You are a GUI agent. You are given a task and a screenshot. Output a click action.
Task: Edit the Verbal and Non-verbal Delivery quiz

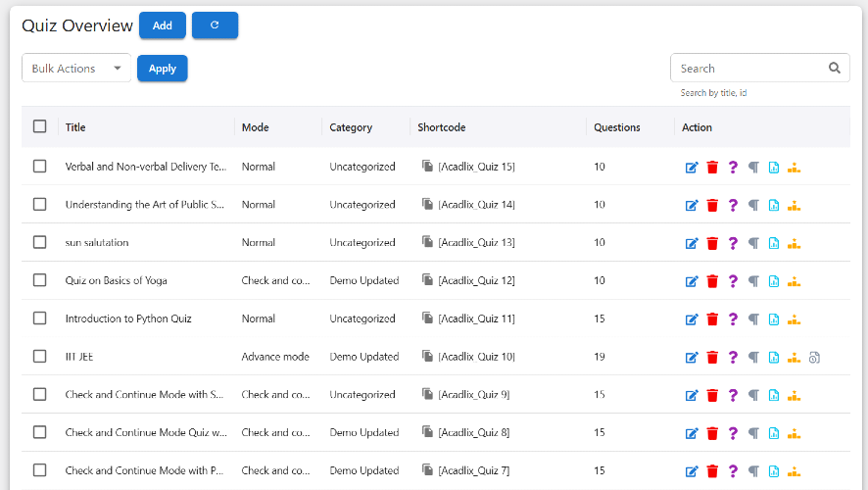(x=692, y=168)
